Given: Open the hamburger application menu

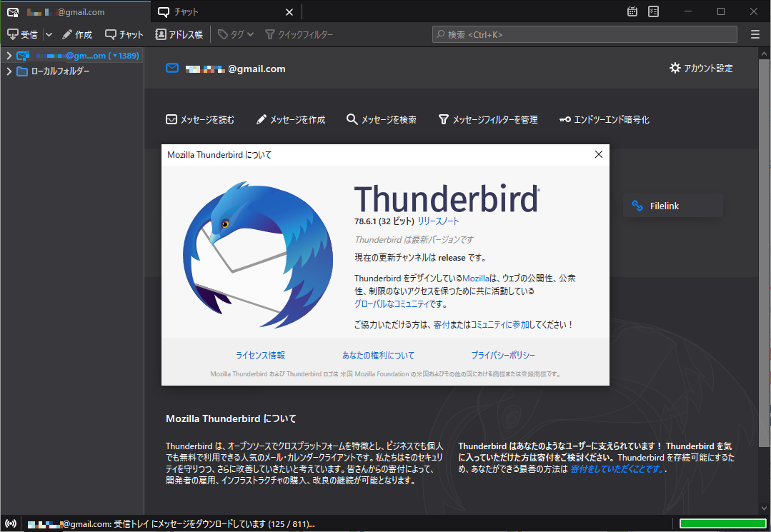Looking at the screenshot, I should coord(755,34).
